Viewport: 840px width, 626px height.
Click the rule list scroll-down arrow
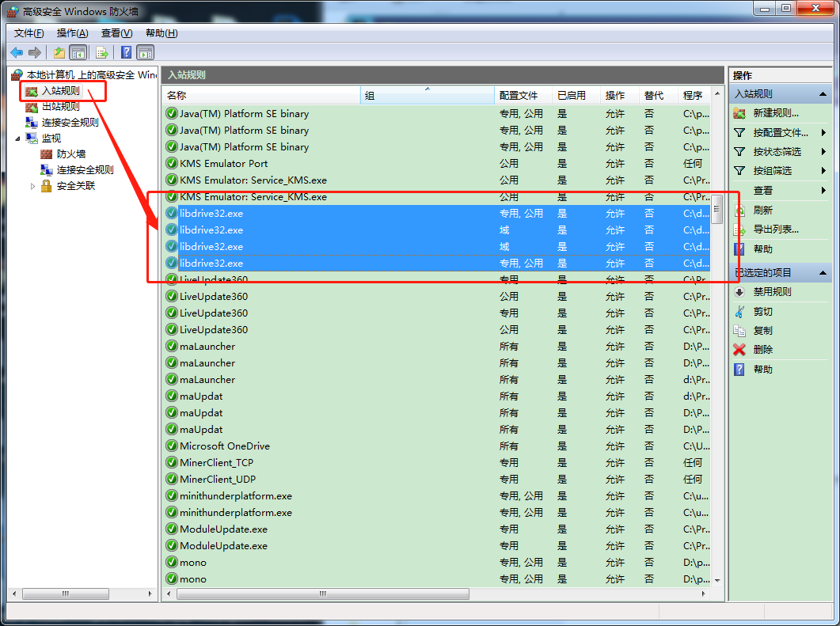717,580
